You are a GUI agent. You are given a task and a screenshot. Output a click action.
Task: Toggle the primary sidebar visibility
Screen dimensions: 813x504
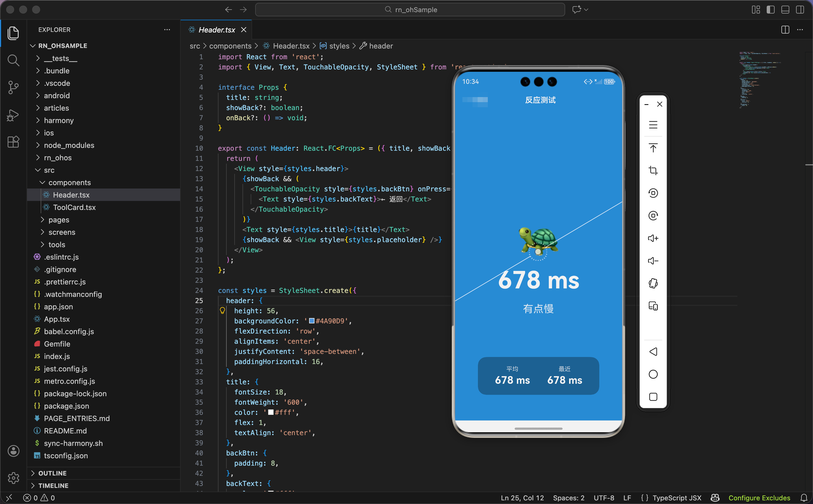[x=770, y=10]
